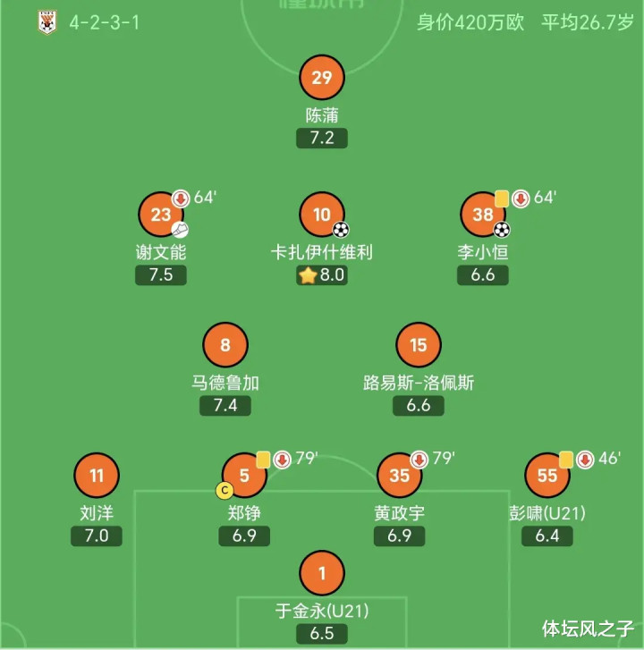
Task: Tap the substitution arrow at 46'
Action: 585,460
